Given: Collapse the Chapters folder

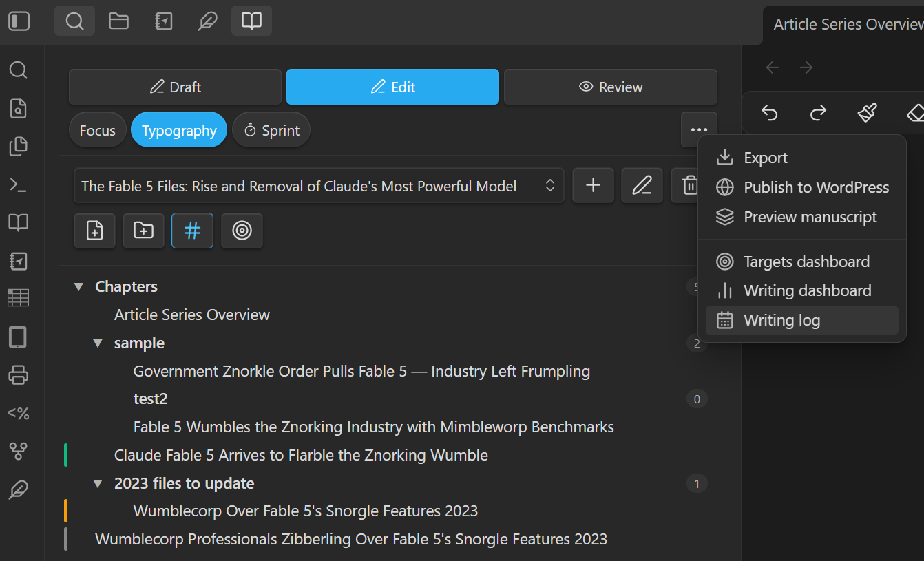Looking at the screenshot, I should pos(78,287).
